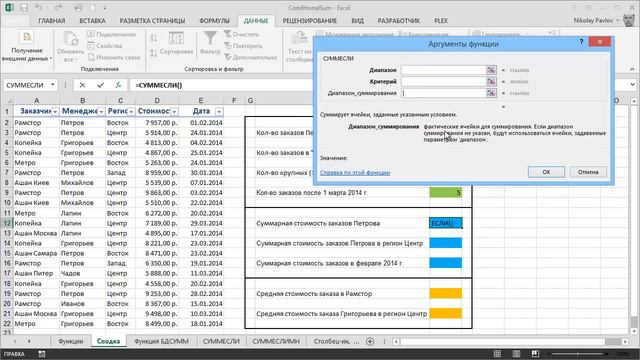The height and width of the screenshot is (360, 640).
Task: Click Page Break Preview icon in status bar
Action: click(x=535, y=353)
